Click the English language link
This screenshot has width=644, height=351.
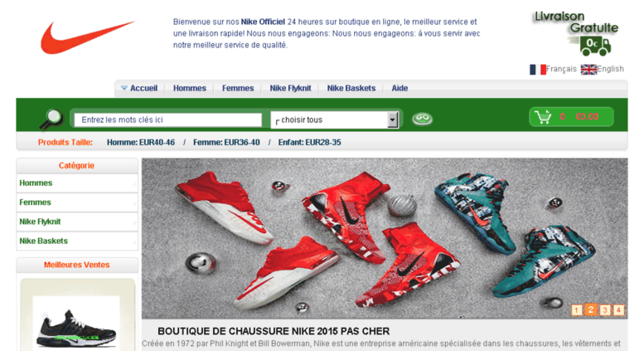610,69
